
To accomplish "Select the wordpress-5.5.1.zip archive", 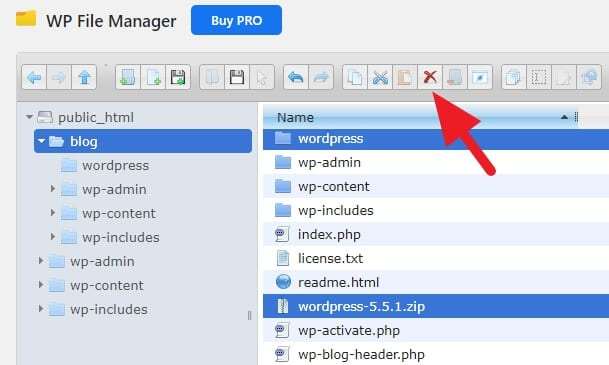I will 436,306.
